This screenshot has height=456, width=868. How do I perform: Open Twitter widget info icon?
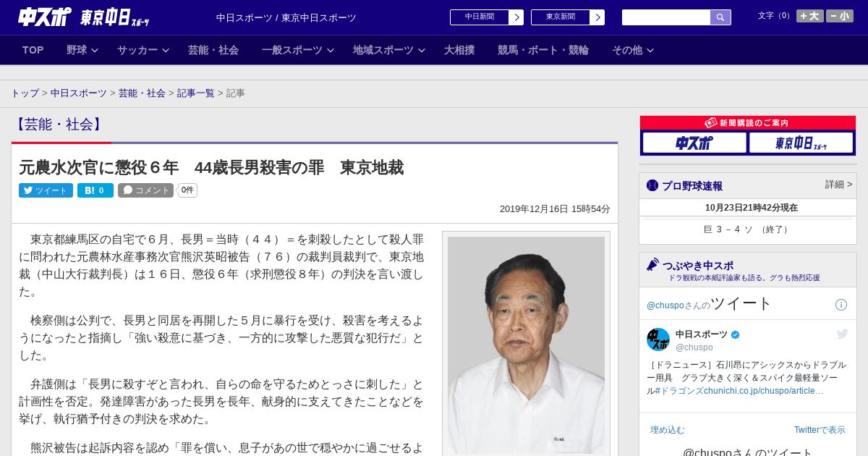click(x=841, y=305)
